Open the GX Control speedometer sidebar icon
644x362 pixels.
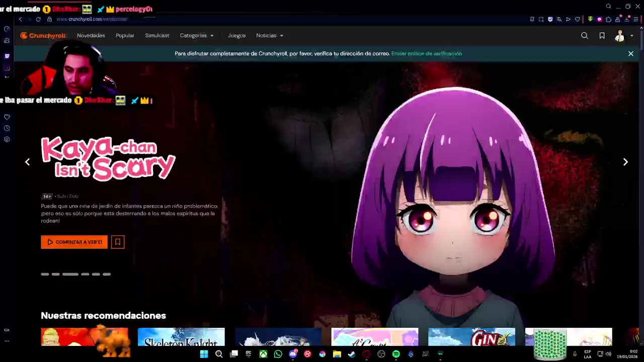tap(7, 29)
